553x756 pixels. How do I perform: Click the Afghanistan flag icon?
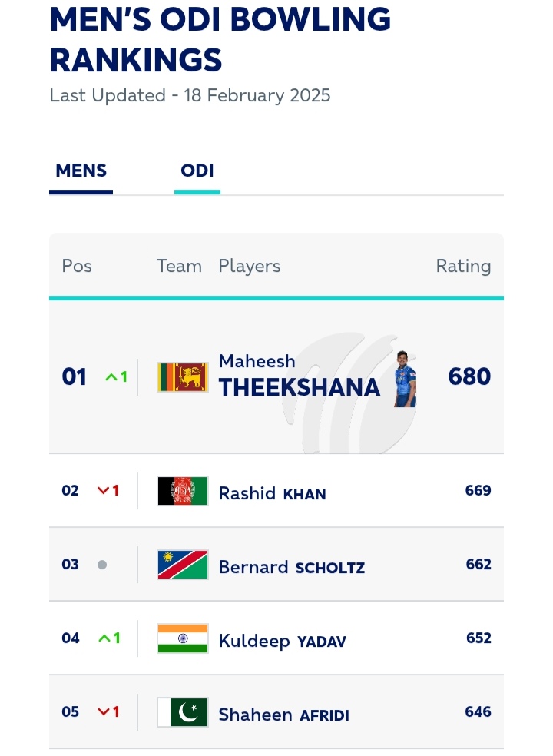click(183, 491)
